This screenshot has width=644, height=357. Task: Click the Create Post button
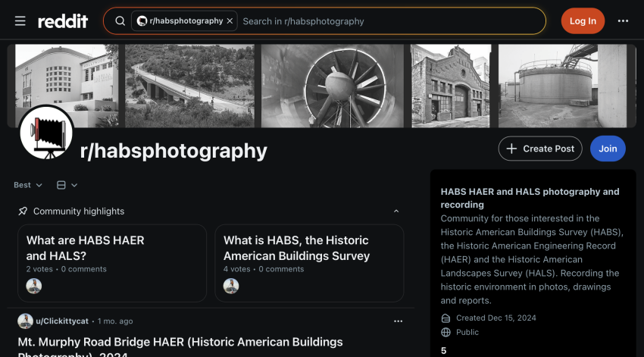pyautogui.click(x=540, y=149)
